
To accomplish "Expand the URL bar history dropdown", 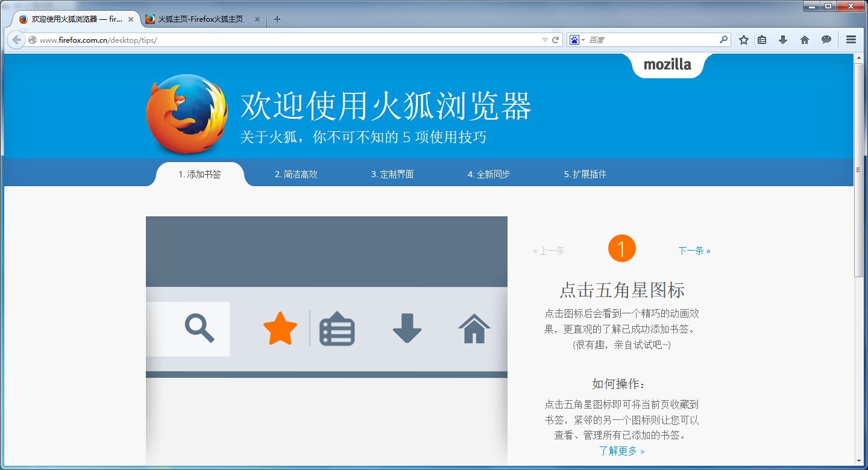I will pos(545,40).
